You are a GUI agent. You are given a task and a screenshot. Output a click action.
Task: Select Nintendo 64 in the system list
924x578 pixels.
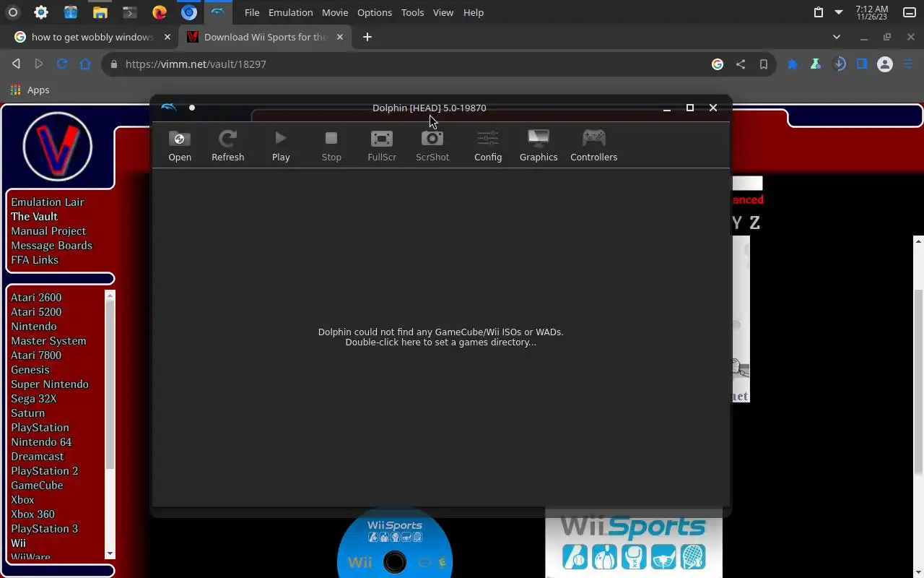(x=41, y=442)
